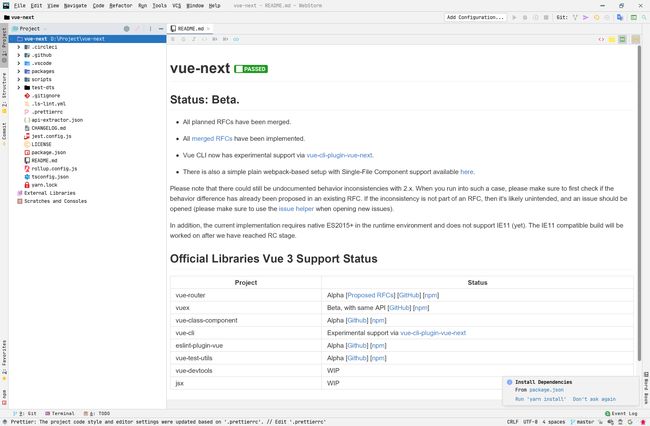Screen dimensions: 650x426
Task: Expand the scripts folder
Action: pyautogui.click(x=19, y=80)
